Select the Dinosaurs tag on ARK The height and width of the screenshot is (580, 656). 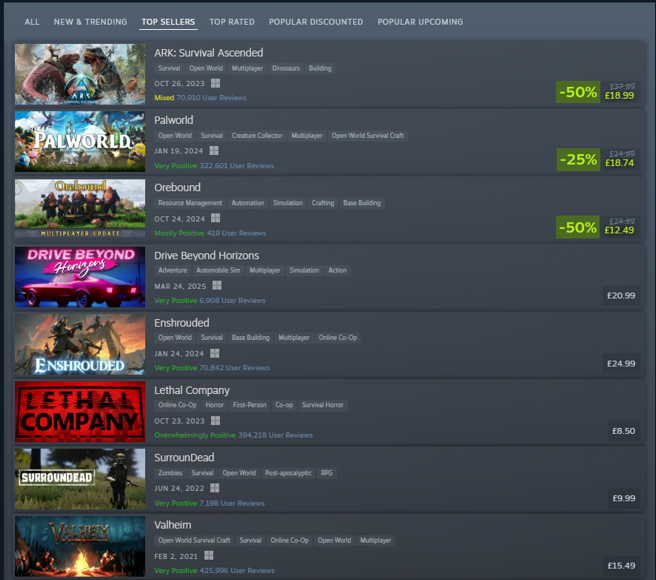tap(286, 68)
